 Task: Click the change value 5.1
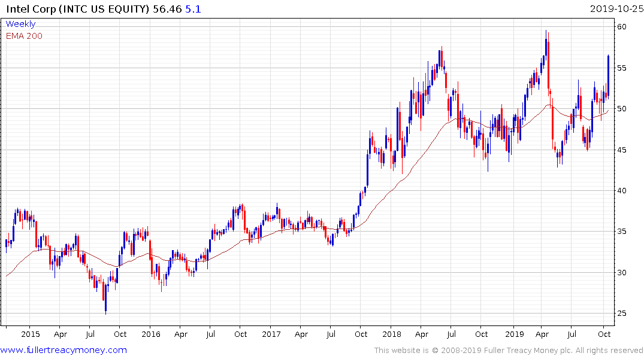click(x=193, y=9)
